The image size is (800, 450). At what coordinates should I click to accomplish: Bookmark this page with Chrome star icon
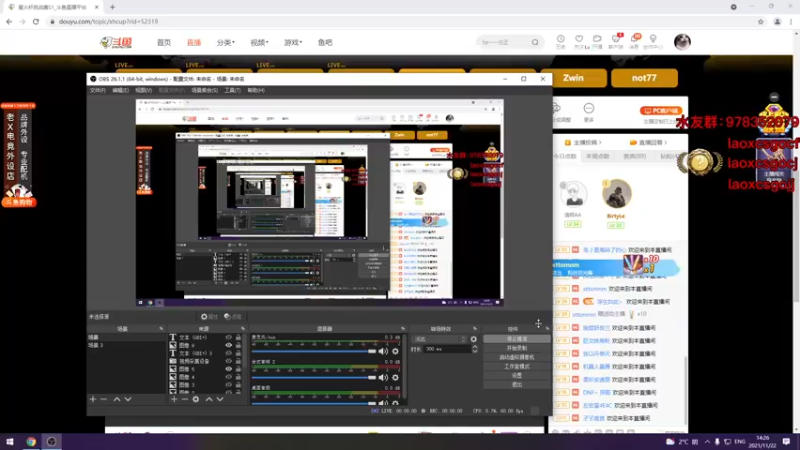pyautogui.click(x=761, y=21)
